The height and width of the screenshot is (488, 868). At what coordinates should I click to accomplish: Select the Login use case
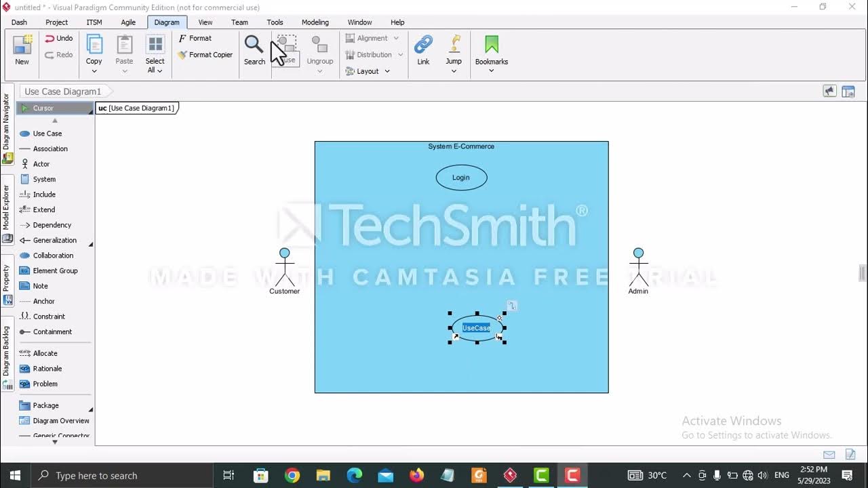point(461,178)
